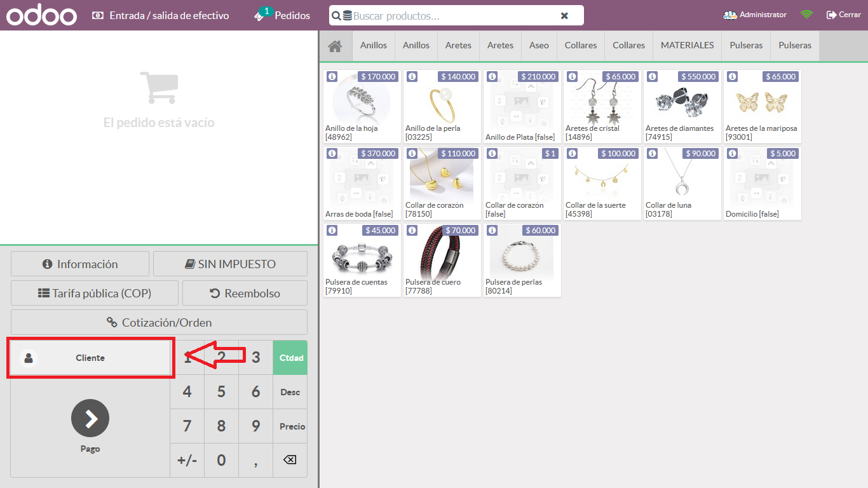Open SIN IMPUESTO fiscal position selector

(230, 264)
